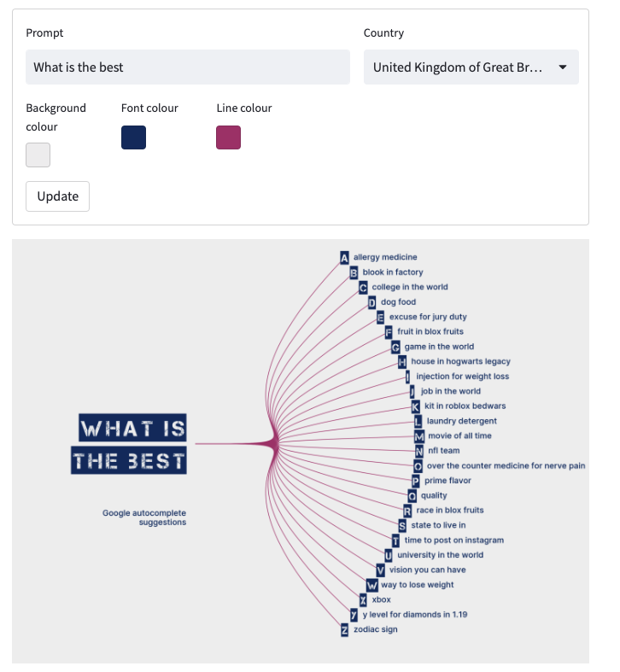This screenshot has height=672, width=620.
Task: Select the 'zodiac sign' suggestion
Action: pos(375,630)
